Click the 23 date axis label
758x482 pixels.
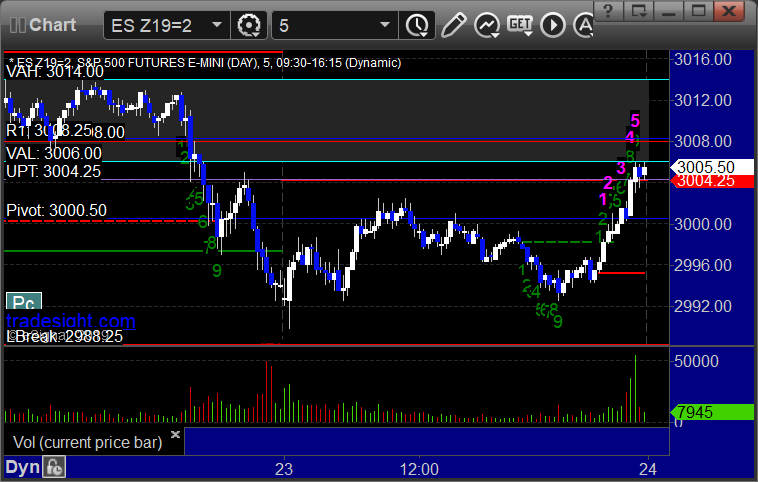click(x=284, y=469)
